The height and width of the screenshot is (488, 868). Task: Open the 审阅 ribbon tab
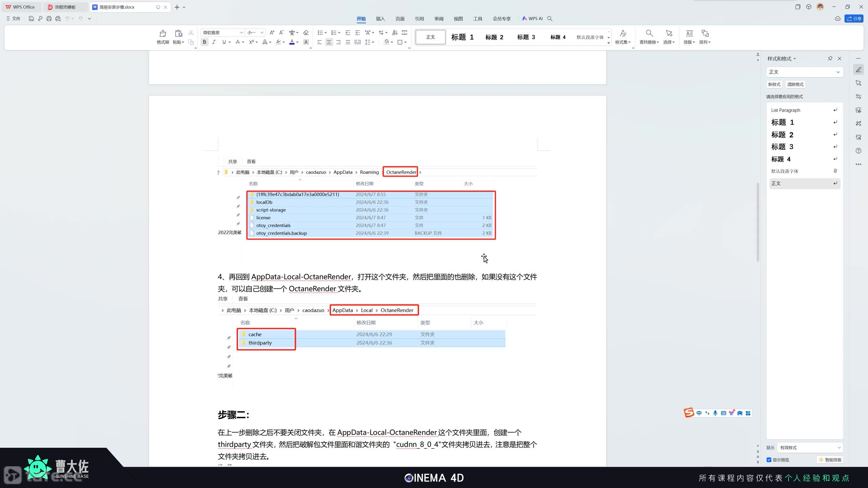439,19
